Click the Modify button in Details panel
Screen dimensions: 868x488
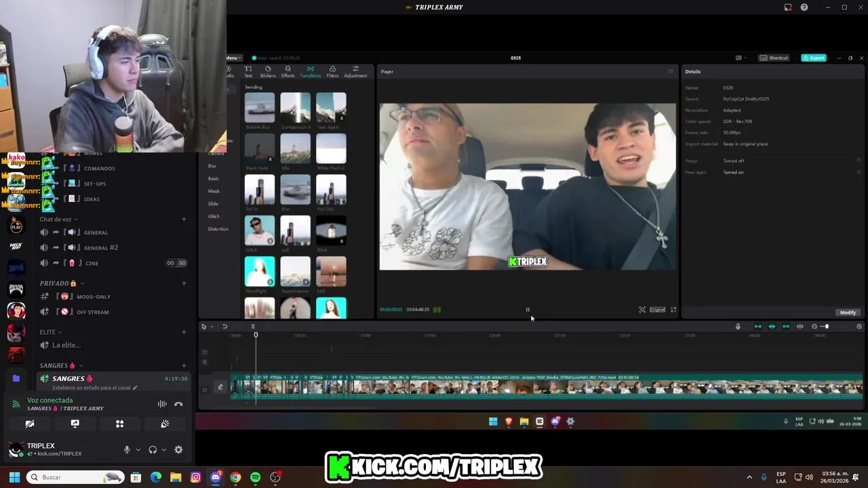[848, 312]
